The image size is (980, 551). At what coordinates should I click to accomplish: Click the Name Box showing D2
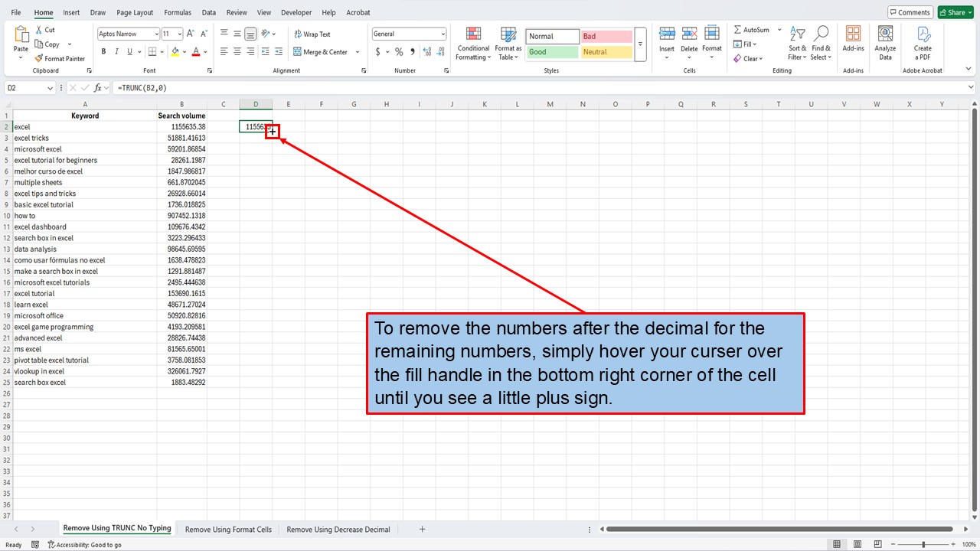click(25, 88)
